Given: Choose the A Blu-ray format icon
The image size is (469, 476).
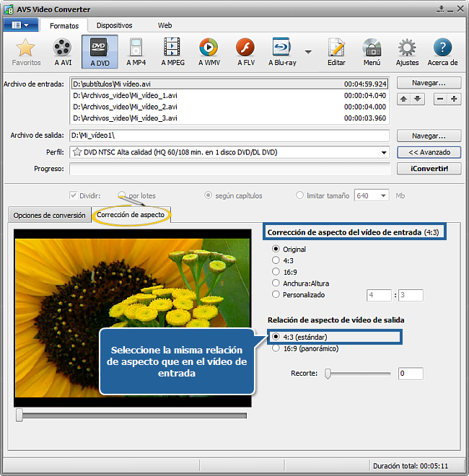Looking at the screenshot, I should coord(282,49).
